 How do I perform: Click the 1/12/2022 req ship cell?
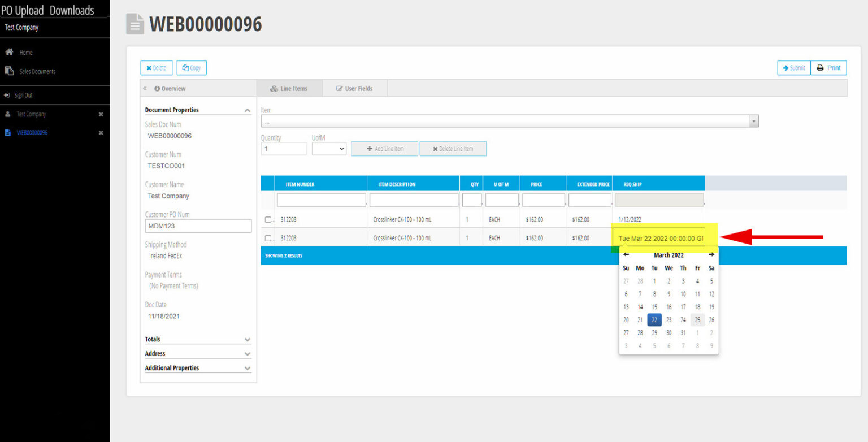[x=659, y=219]
